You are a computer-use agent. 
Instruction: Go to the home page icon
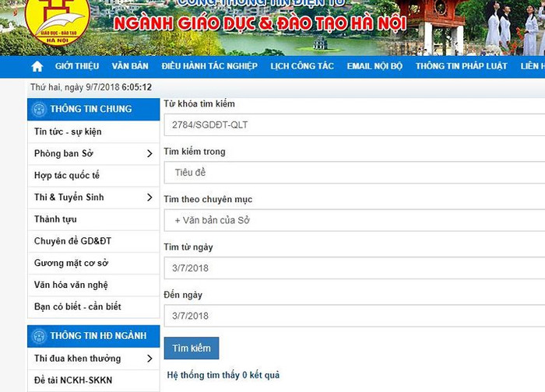(37, 66)
